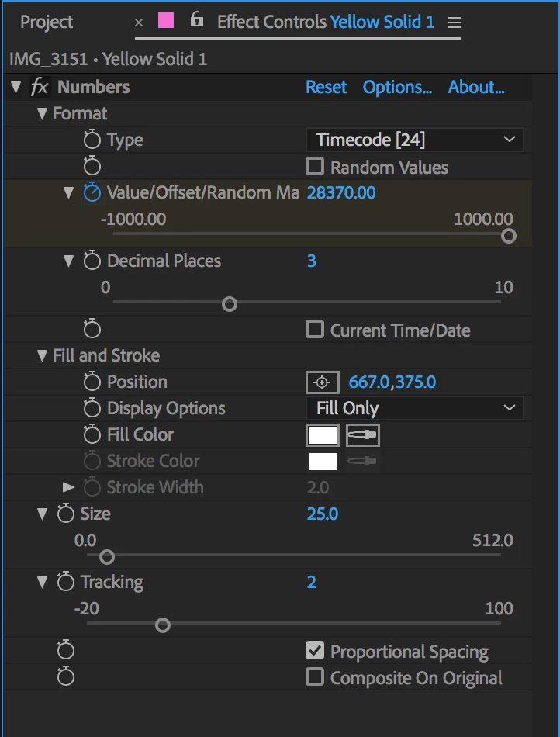The width and height of the screenshot is (560, 737).
Task: Check the Current Time/Date option
Action: [x=315, y=330]
